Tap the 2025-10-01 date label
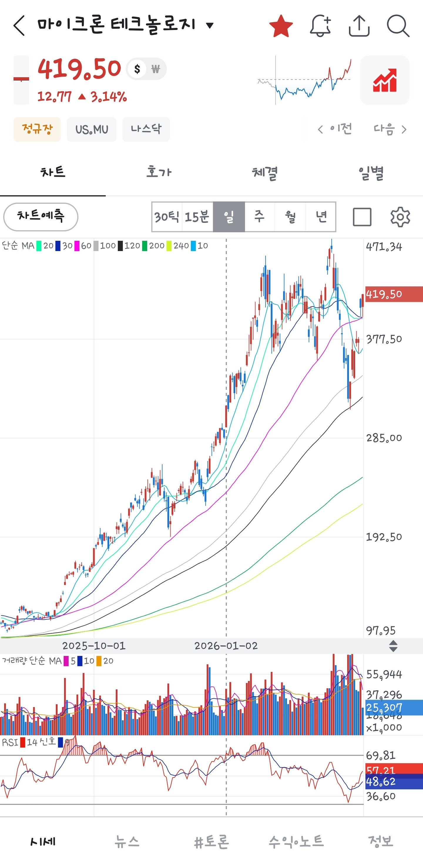Viewport: 423px width, 868px height. click(x=94, y=646)
